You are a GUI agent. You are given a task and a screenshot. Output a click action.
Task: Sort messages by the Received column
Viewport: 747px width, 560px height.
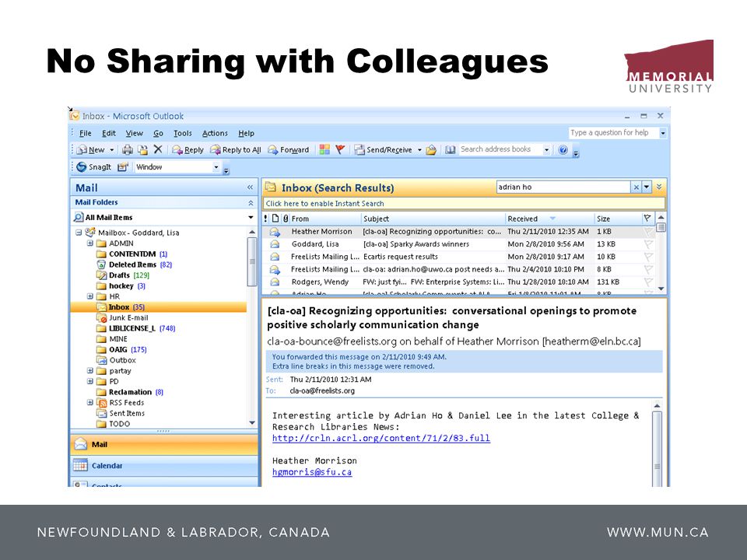(x=550, y=219)
